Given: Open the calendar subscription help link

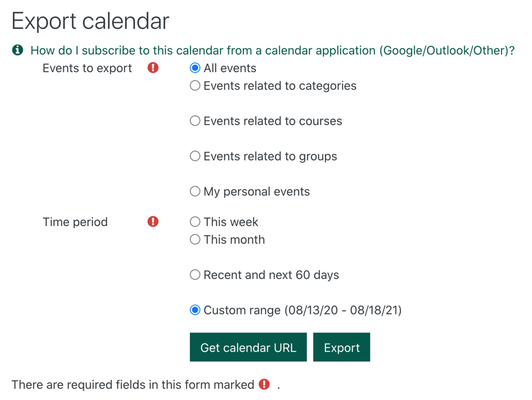Looking at the screenshot, I should click(x=272, y=50).
